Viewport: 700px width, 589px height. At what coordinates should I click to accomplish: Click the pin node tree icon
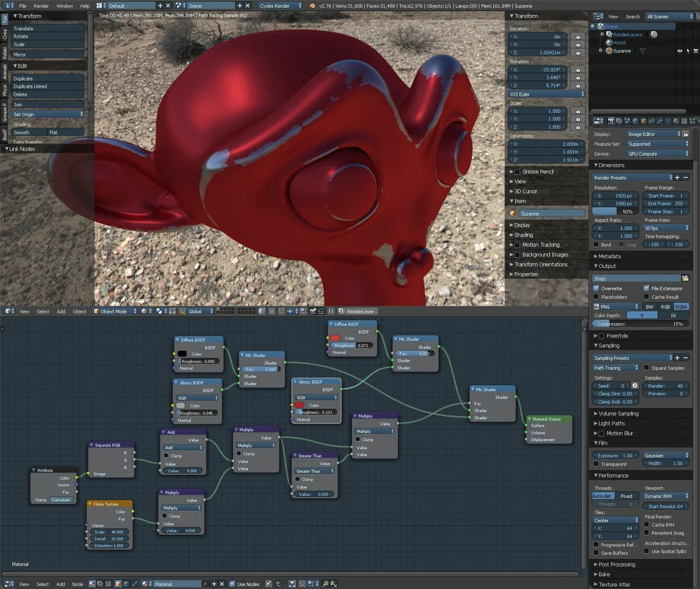coord(269,584)
